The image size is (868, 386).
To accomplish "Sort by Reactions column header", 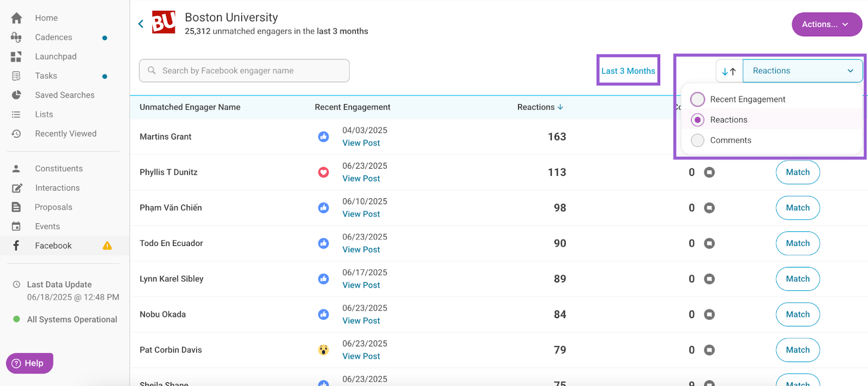I will pyautogui.click(x=540, y=107).
